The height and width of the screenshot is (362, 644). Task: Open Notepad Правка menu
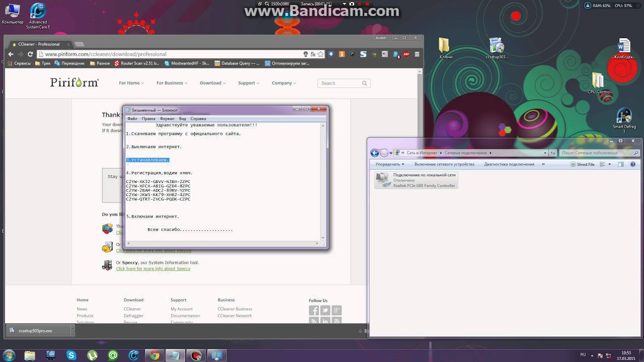tap(148, 119)
